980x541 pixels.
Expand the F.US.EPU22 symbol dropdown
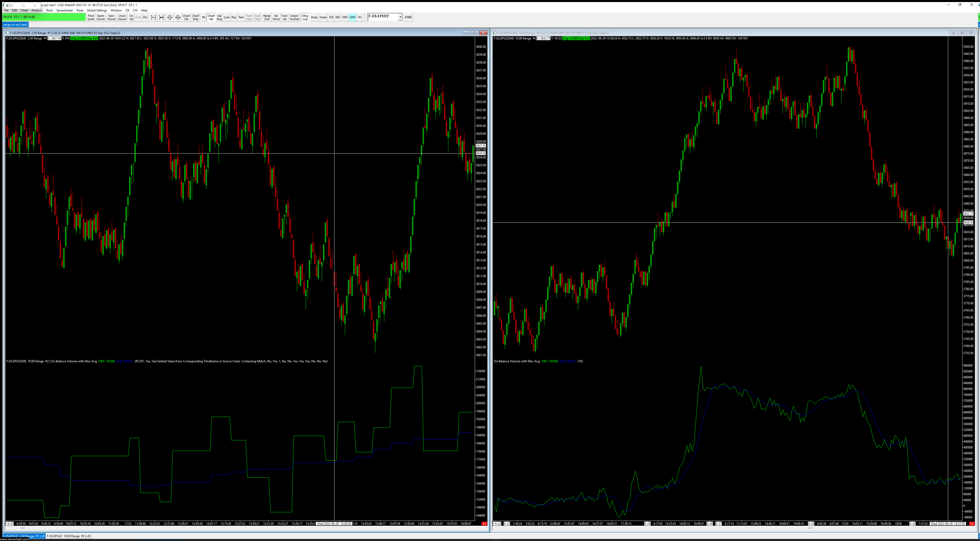[400, 17]
